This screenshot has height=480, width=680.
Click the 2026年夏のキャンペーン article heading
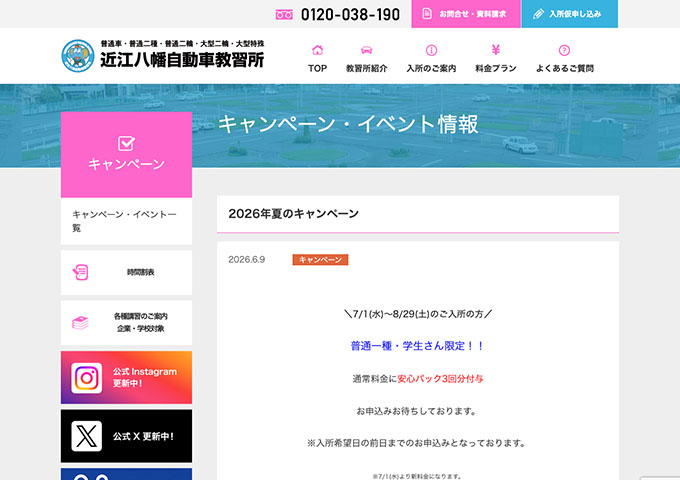294,214
